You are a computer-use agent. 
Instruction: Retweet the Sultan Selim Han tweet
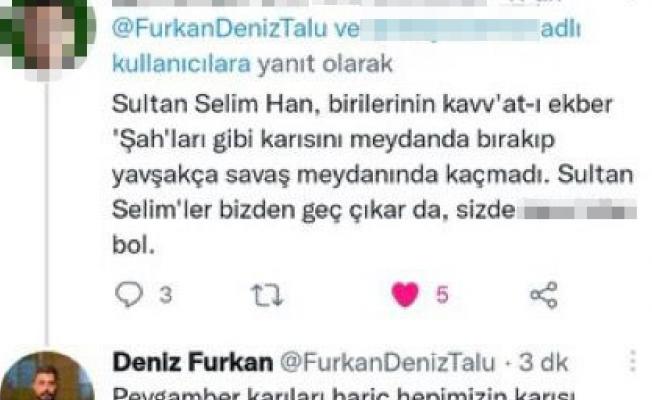pos(267,295)
